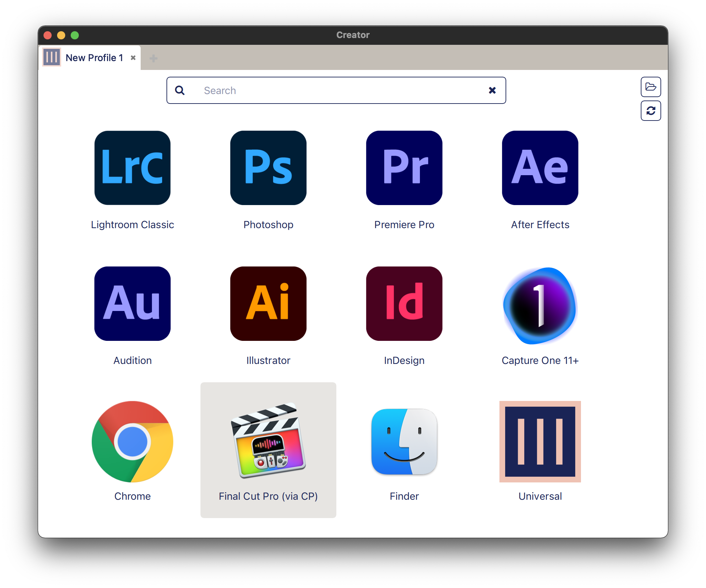Screen dimensions: 706x588
Task: Clear the search field with X
Action: tap(492, 90)
